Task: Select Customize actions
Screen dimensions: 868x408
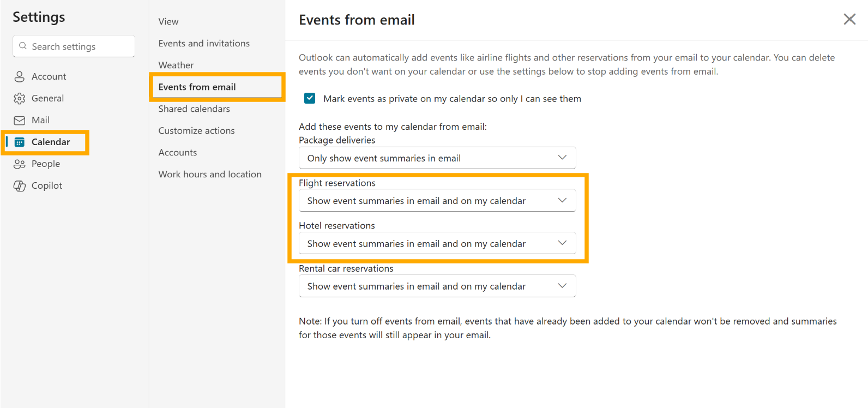Action: (x=196, y=131)
